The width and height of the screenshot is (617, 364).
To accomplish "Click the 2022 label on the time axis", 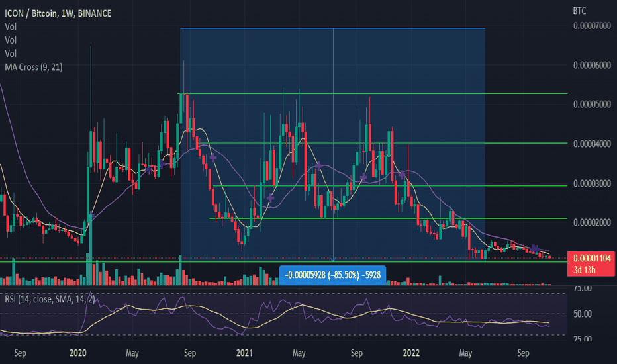I will point(411,353).
